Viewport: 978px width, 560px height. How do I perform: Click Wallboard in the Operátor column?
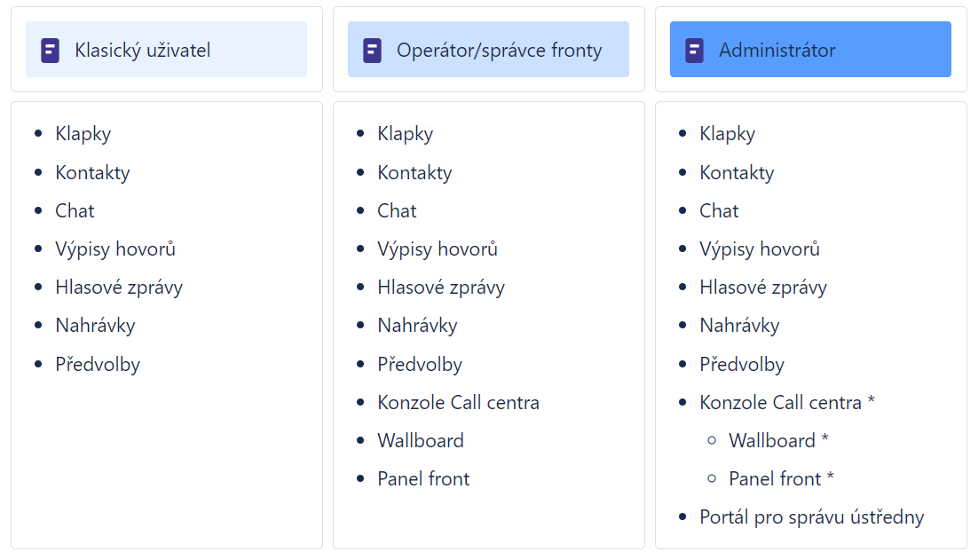[421, 440]
